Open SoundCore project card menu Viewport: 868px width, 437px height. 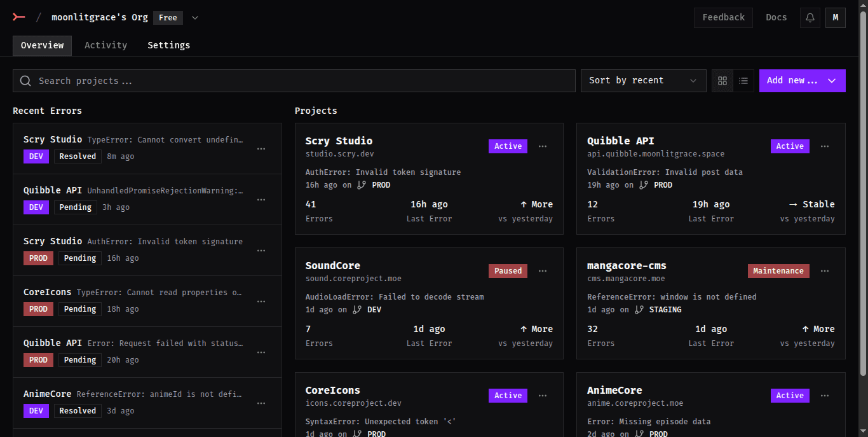543,271
